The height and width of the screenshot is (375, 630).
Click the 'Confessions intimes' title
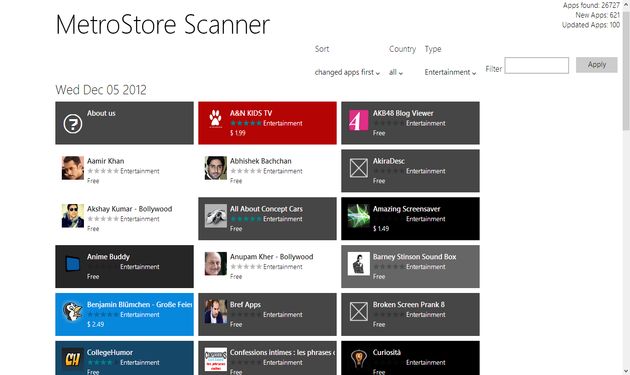(x=282, y=352)
